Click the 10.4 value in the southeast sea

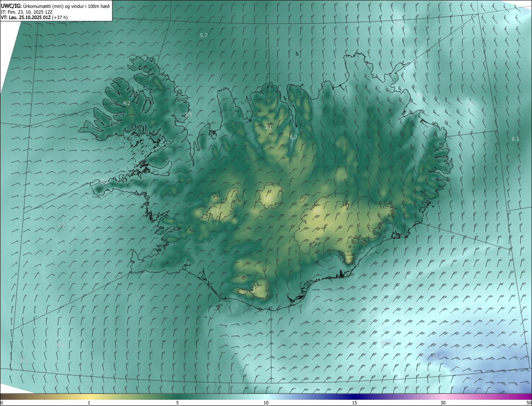(x=386, y=342)
